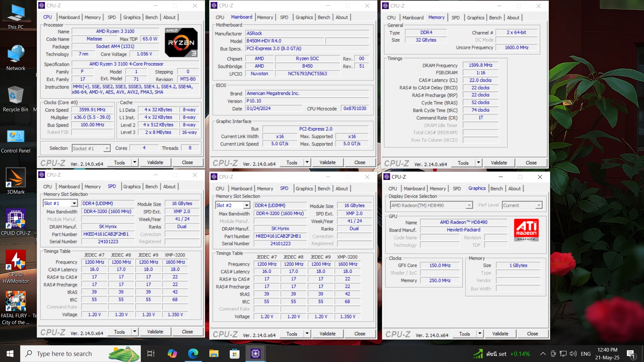The image size is (644, 362).
Task: Open the volume control in system tray
Action: click(x=573, y=354)
